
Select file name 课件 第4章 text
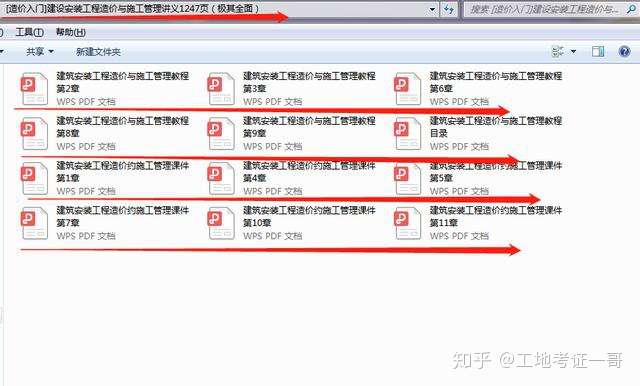coord(309,172)
